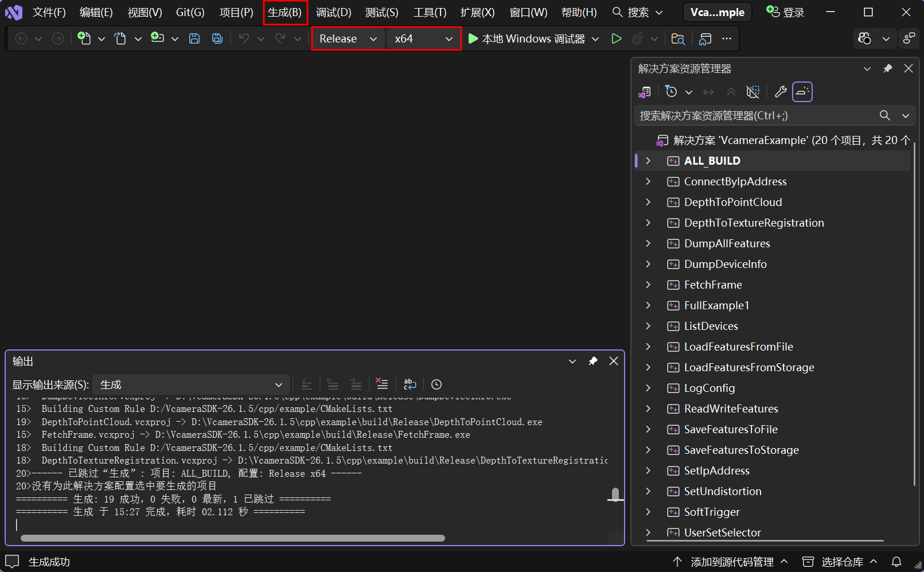924x572 pixels.
Task: Expand the SoftTrigger project node
Action: (648, 512)
